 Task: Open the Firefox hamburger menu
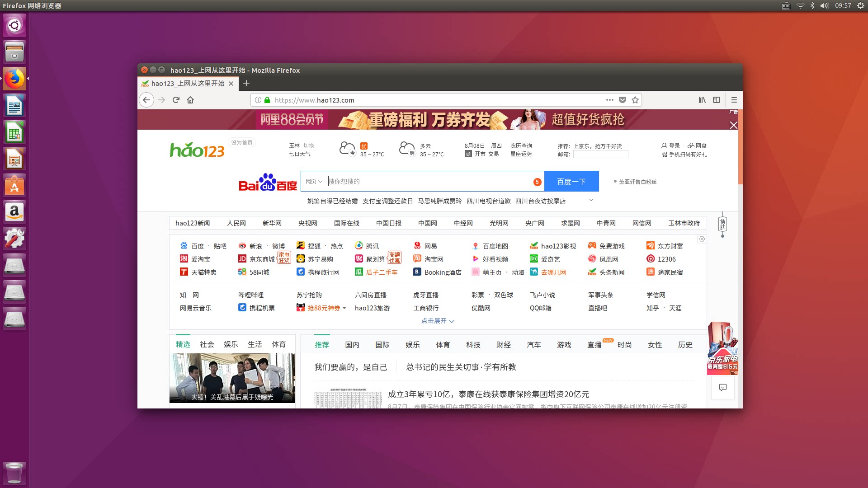click(734, 100)
